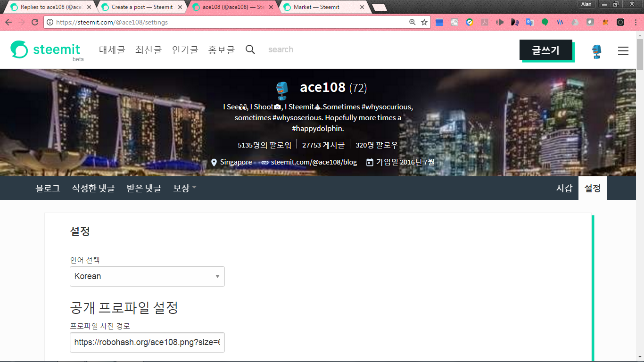Click the Singapore location text
The width and height of the screenshot is (644, 362).
(x=236, y=162)
